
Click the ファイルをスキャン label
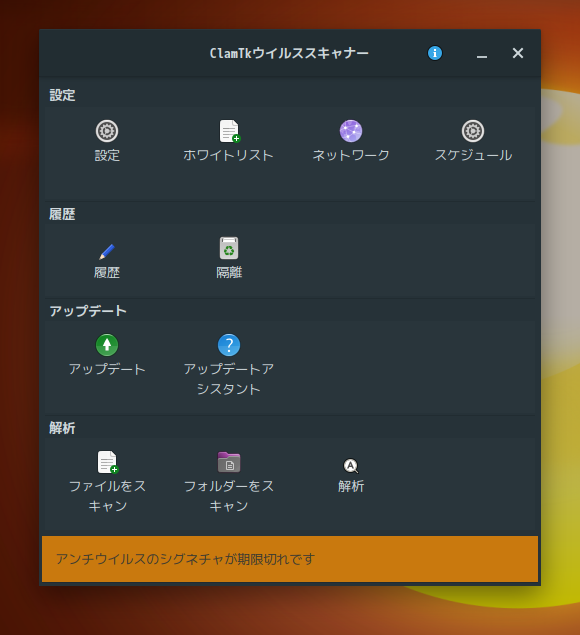coord(107,496)
